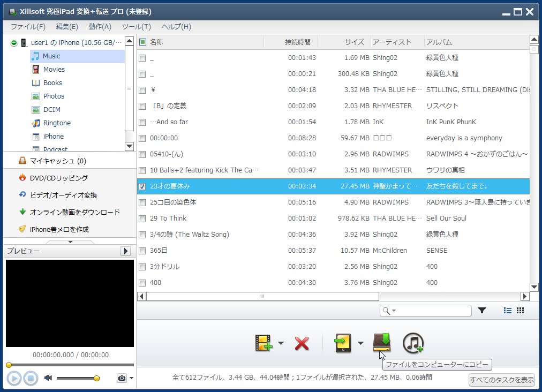Click the track list scroll down arrow
Viewport: 542px width, 392px height.
534,287
